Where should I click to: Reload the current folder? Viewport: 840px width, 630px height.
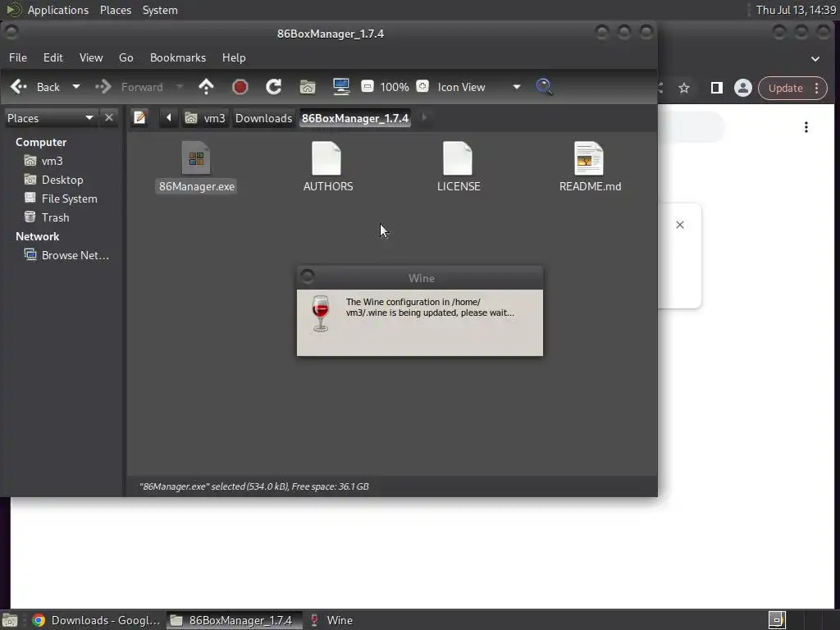click(x=274, y=87)
